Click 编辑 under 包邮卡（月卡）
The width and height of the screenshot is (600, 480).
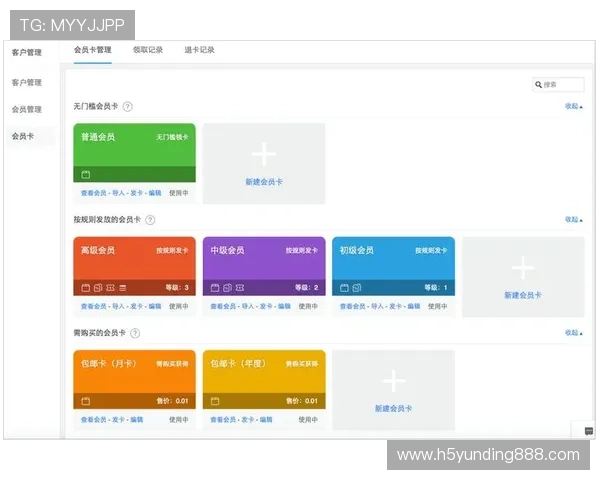(137, 420)
